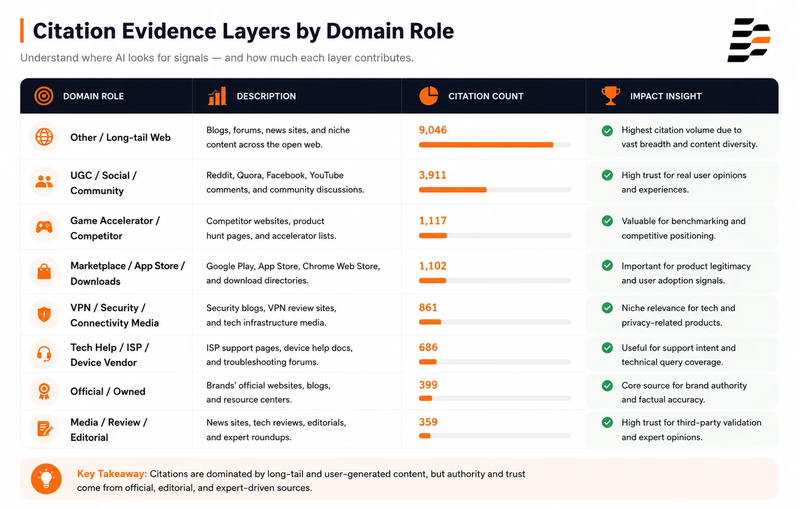Click the citation value 1,102
Screen dimensions: 800x509
[x=433, y=266]
